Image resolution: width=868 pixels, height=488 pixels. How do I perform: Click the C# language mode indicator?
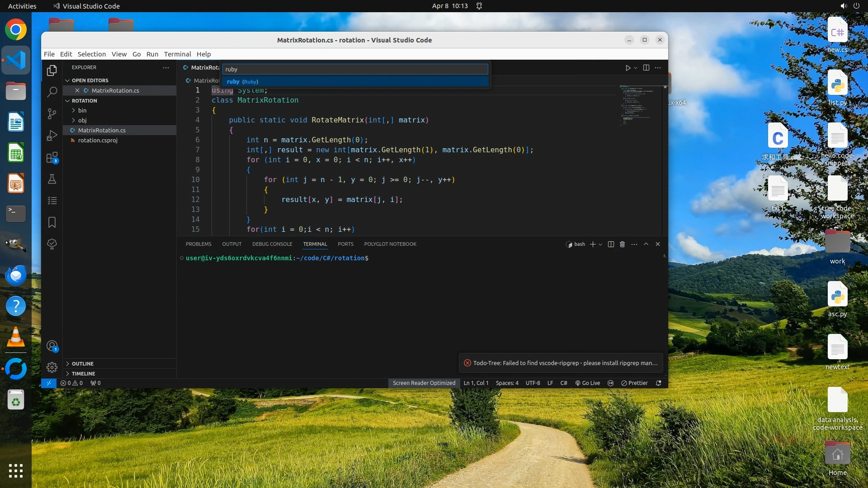564,383
